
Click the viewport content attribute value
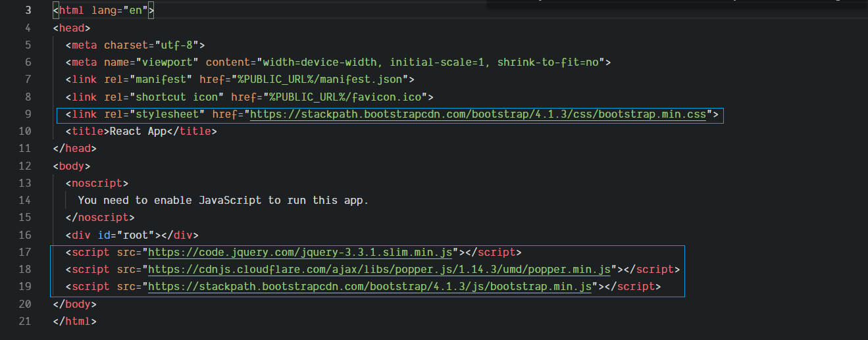(x=431, y=62)
